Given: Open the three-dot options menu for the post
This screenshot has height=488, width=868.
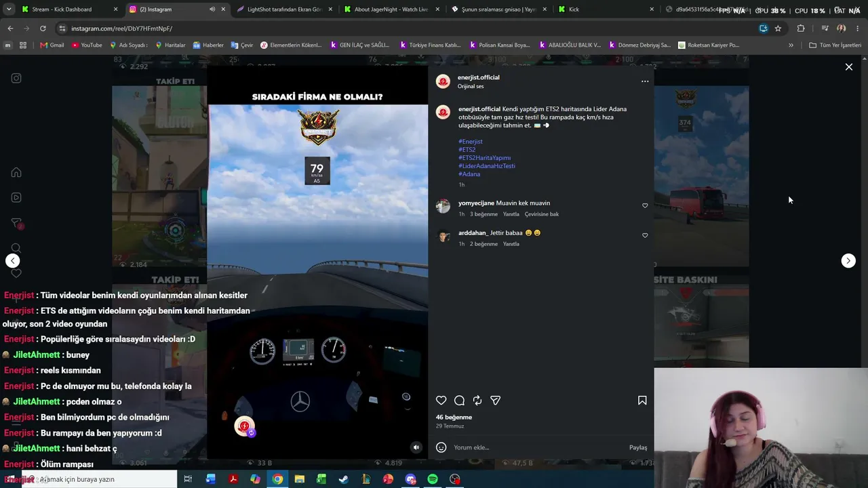Looking at the screenshot, I should [x=645, y=81].
